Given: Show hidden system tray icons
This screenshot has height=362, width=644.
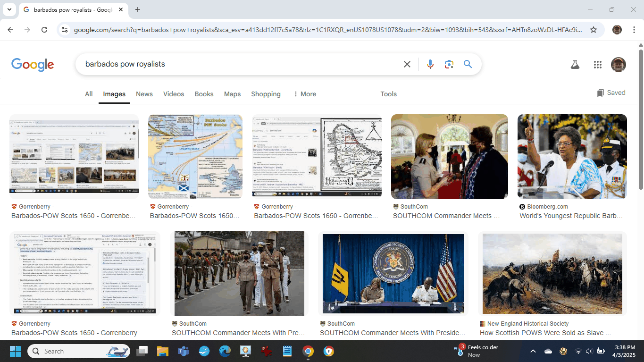Looking at the screenshot, I should click(533, 351).
